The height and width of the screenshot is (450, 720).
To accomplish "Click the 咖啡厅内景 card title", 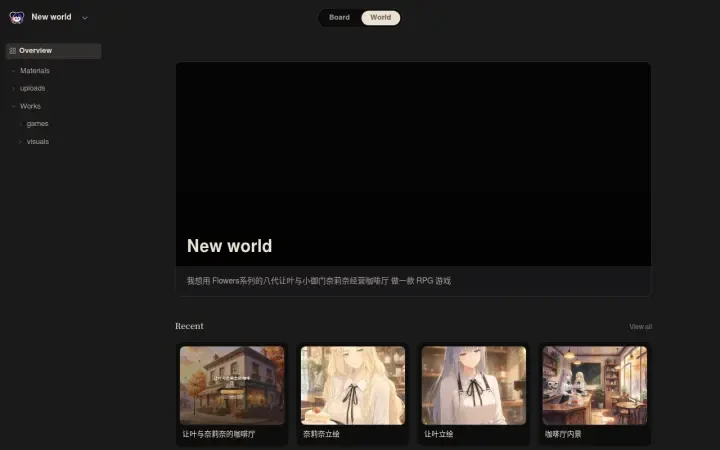I will (563, 434).
